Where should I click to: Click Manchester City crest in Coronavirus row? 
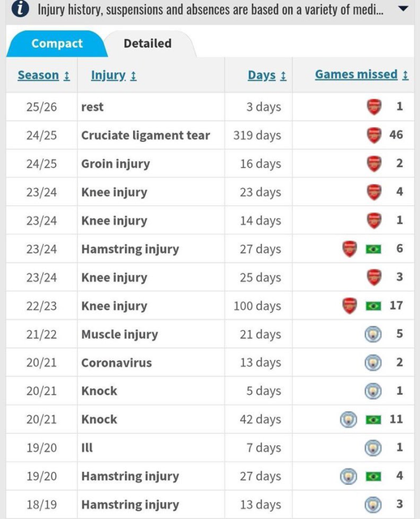tap(373, 362)
